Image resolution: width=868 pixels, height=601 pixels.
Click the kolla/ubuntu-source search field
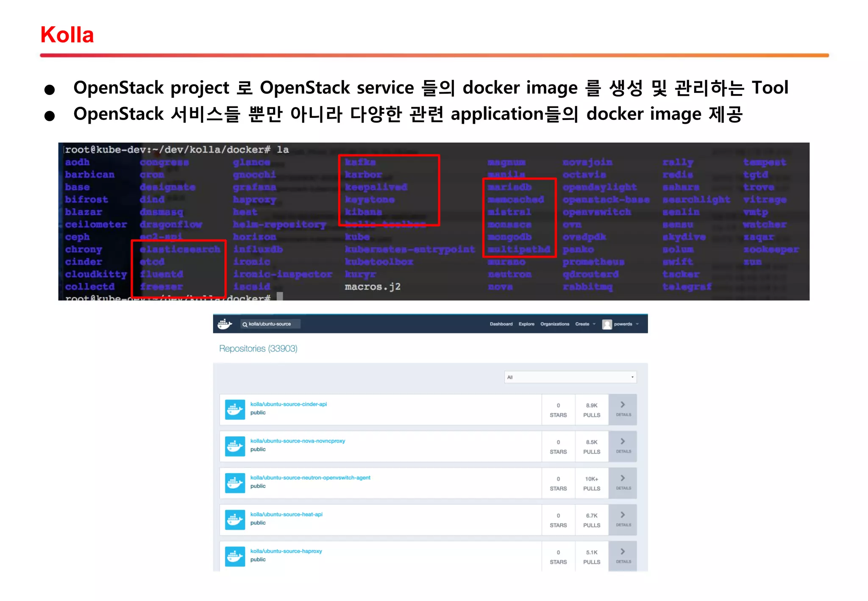[x=270, y=324]
